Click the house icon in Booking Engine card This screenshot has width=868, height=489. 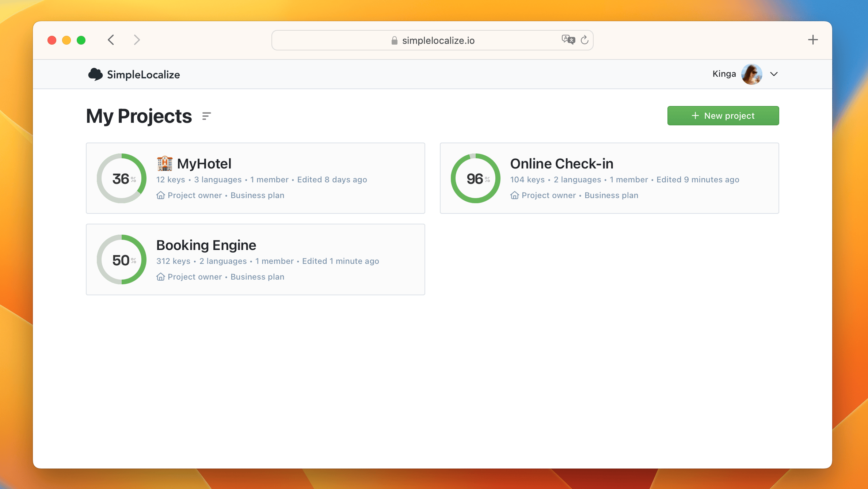pyautogui.click(x=160, y=277)
